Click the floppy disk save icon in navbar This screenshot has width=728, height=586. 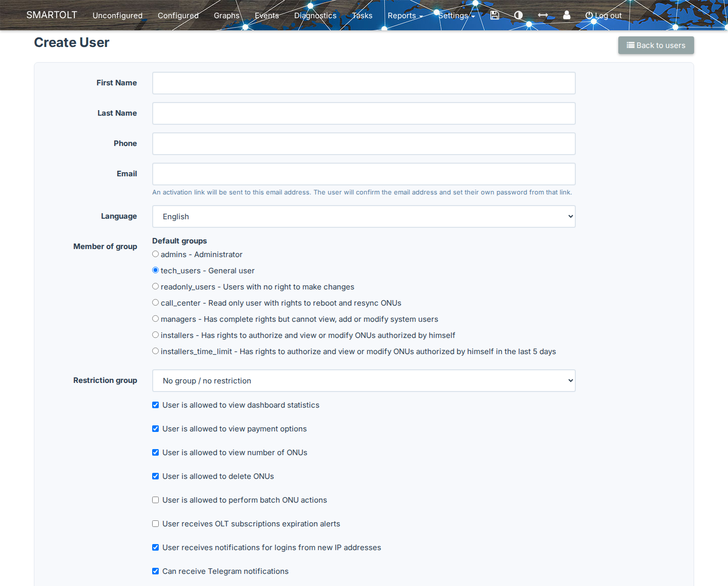pos(494,15)
